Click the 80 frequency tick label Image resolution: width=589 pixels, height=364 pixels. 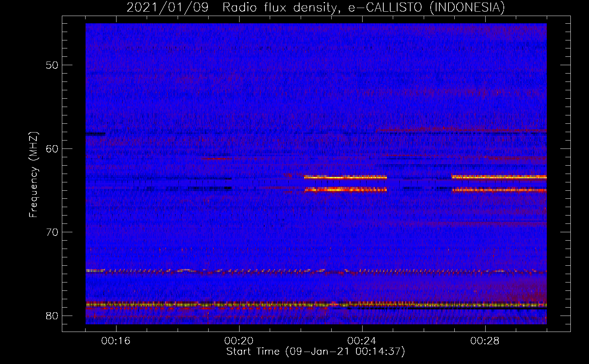tap(52, 316)
